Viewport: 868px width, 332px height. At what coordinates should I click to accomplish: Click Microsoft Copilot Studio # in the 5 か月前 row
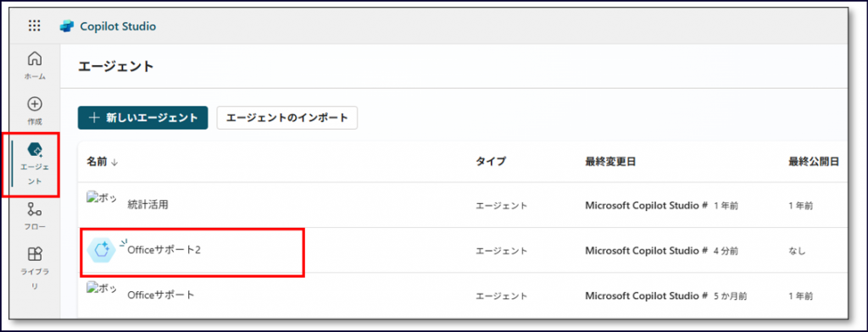[x=647, y=296]
